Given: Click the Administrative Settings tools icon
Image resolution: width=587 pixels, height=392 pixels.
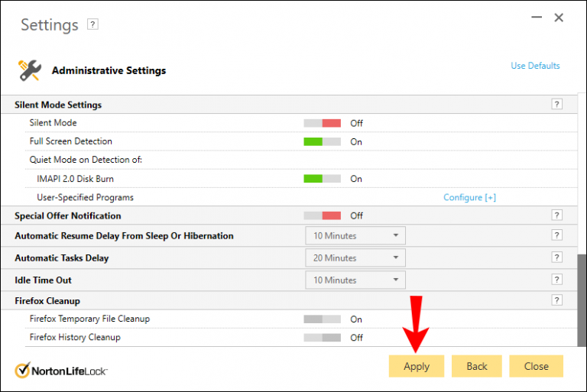Looking at the screenshot, I should (x=29, y=70).
